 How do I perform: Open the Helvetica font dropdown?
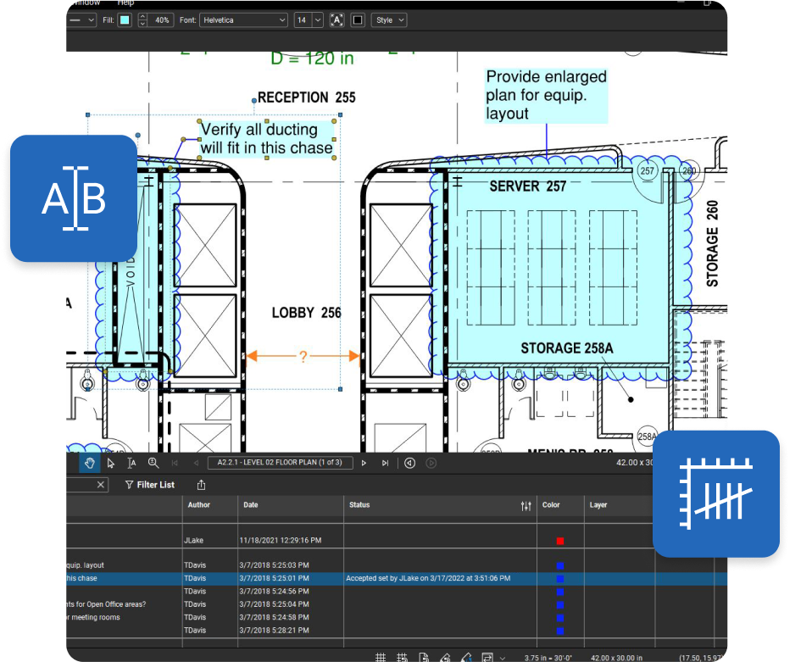(243, 20)
